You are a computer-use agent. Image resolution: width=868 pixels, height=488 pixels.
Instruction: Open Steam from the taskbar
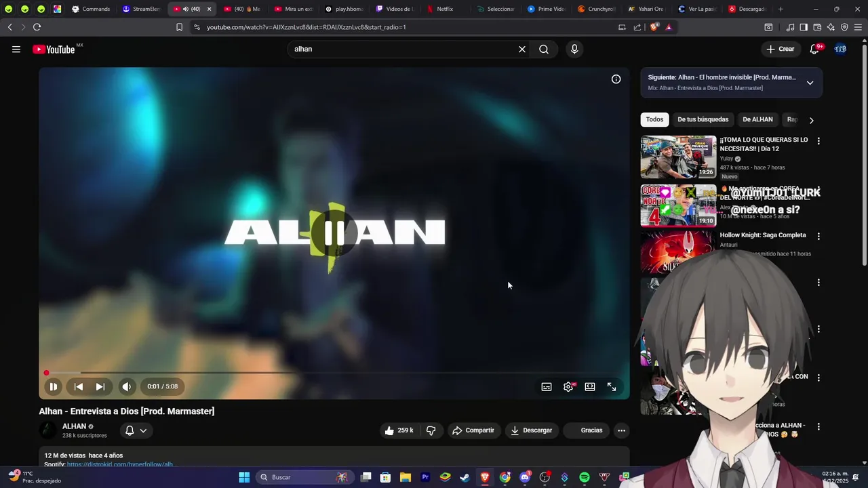click(465, 477)
